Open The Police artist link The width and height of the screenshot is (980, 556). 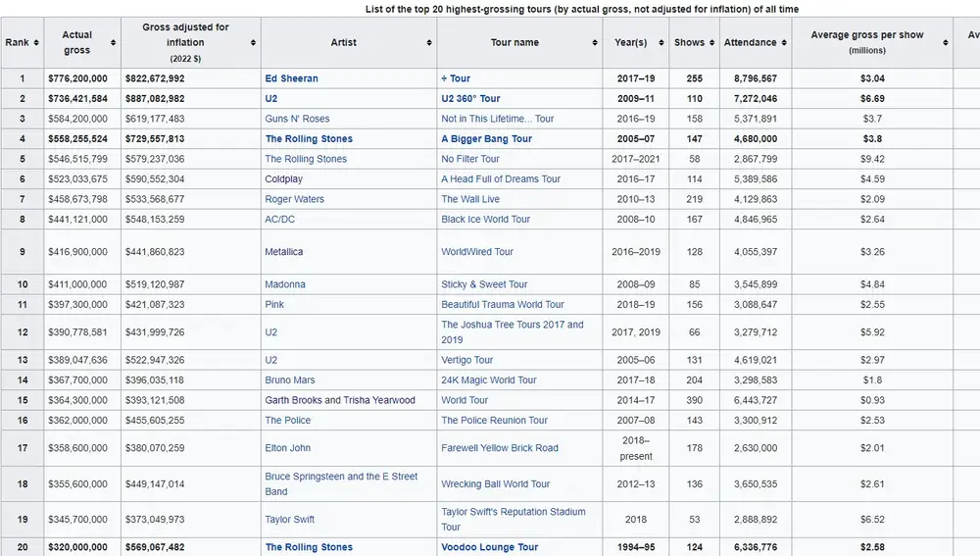point(287,421)
